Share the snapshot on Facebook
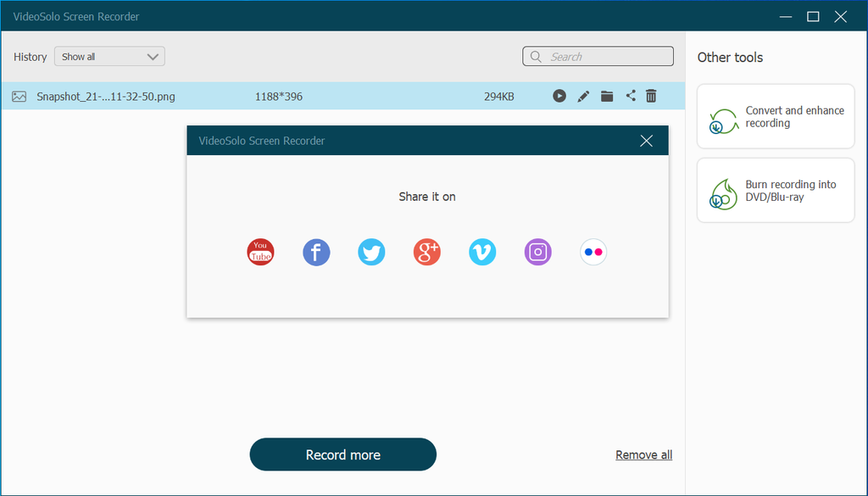This screenshot has width=868, height=496. click(316, 252)
